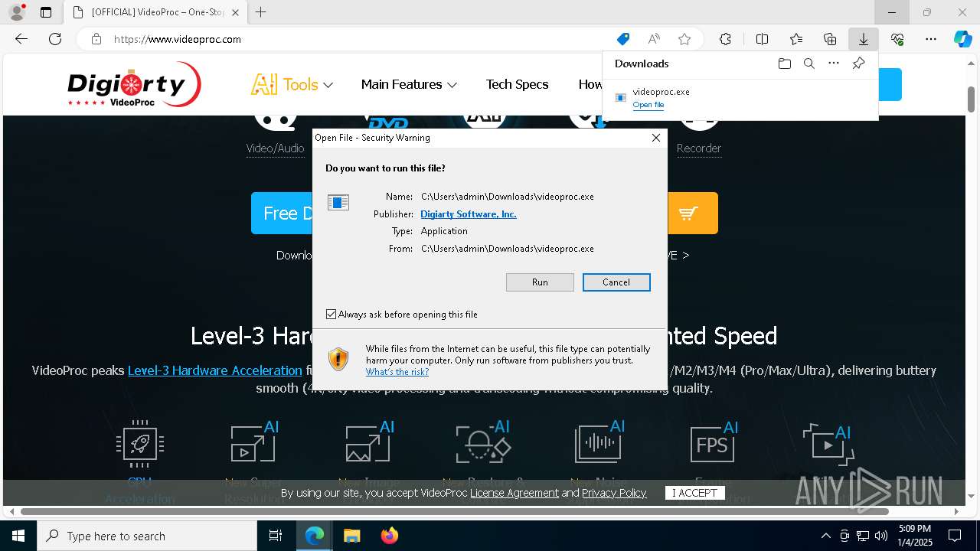Click the horizontal page scrollbar
980x551 pixels.
click(455, 511)
